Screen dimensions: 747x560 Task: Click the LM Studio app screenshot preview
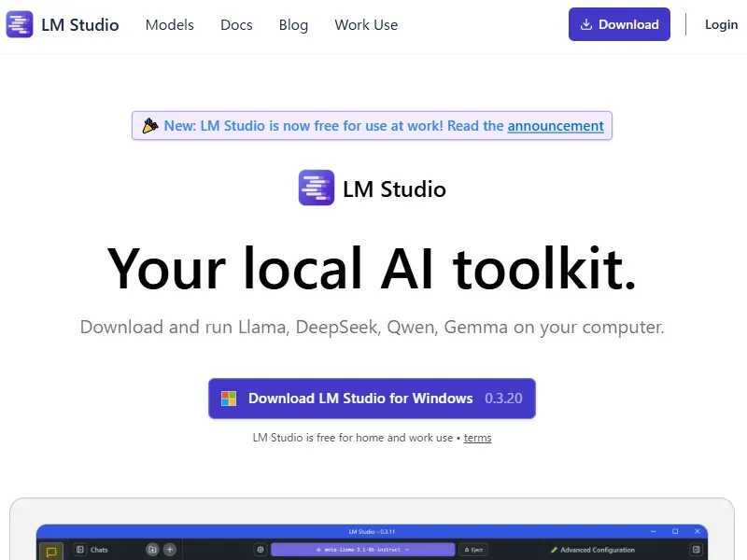point(372,541)
